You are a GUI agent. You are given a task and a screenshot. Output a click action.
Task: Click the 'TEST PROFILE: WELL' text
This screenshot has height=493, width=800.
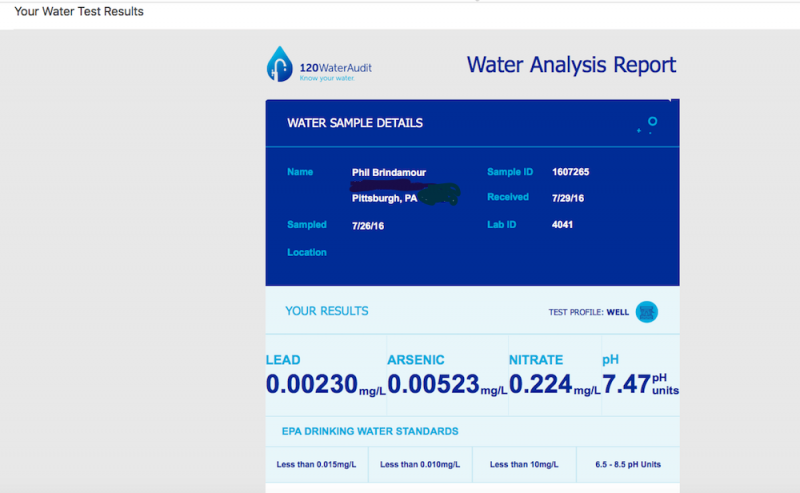click(589, 312)
